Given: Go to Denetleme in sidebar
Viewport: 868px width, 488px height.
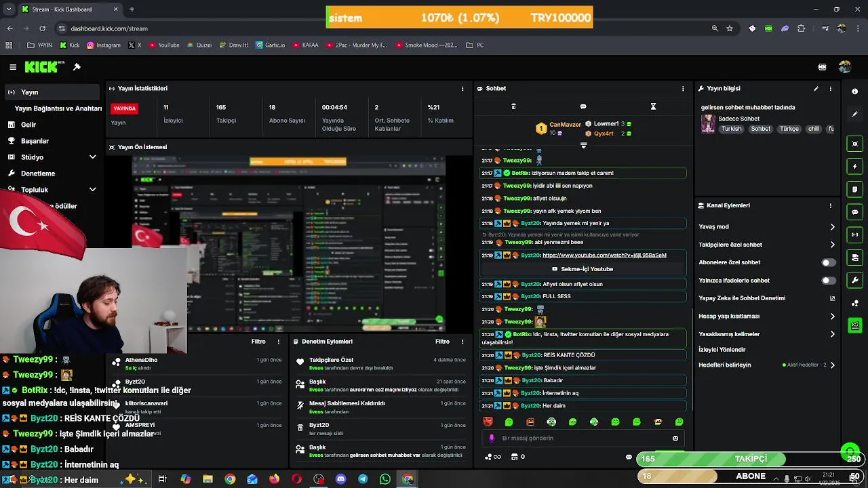Looking at the screenshot, I should [x=38, y=174].
